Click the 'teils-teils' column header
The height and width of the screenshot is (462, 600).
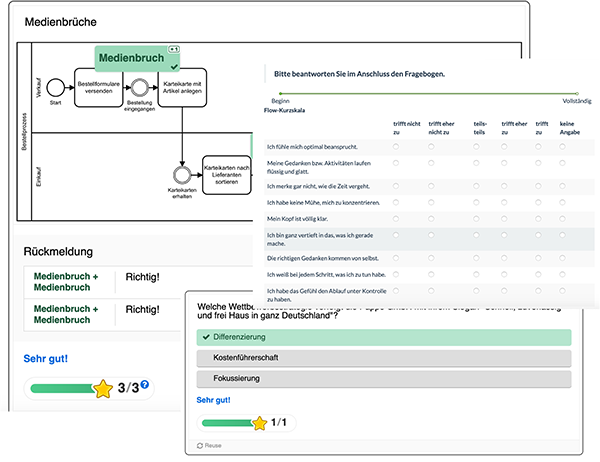pos(479,128)
